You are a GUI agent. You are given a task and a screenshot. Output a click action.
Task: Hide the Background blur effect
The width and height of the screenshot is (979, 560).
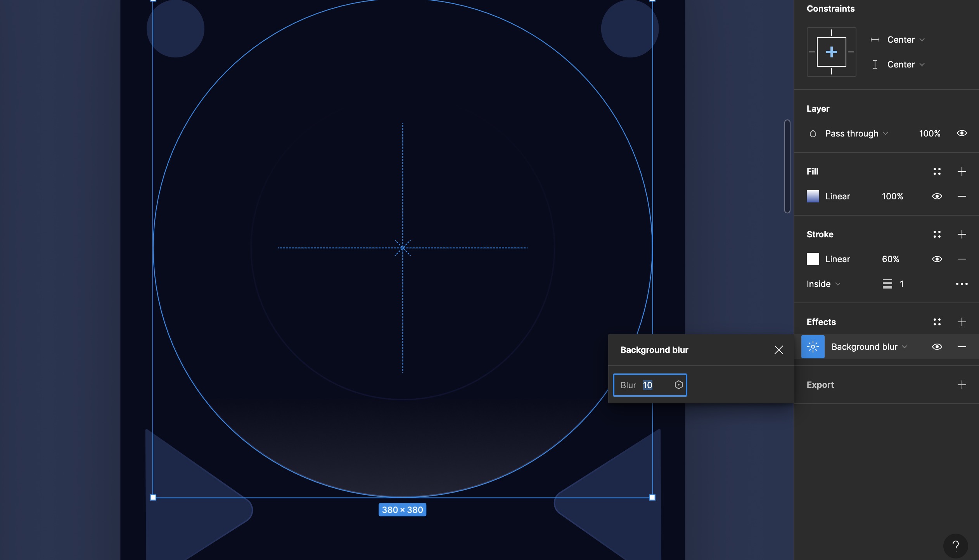[937, 346]
